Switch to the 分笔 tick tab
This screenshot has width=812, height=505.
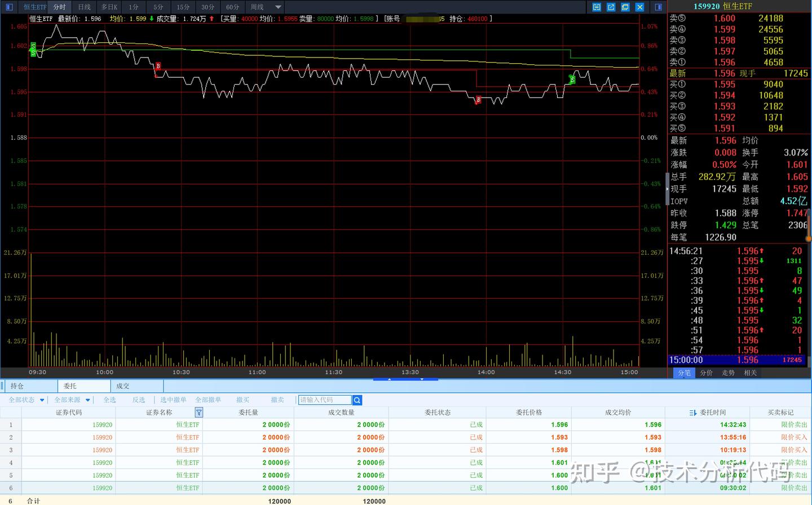click(x=684, y=373)
